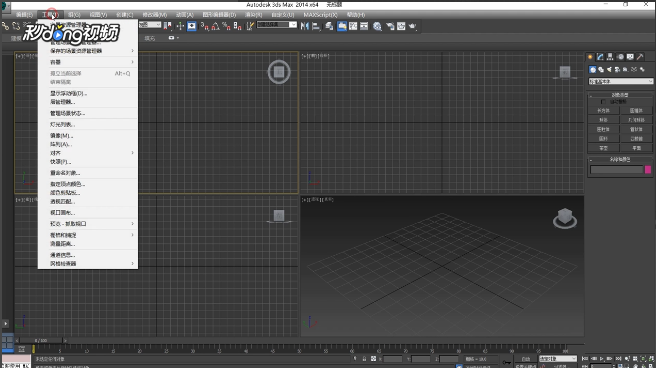Click the Sphere (球体) primitive button
656x368 pixels.
(x=603, y=120)
